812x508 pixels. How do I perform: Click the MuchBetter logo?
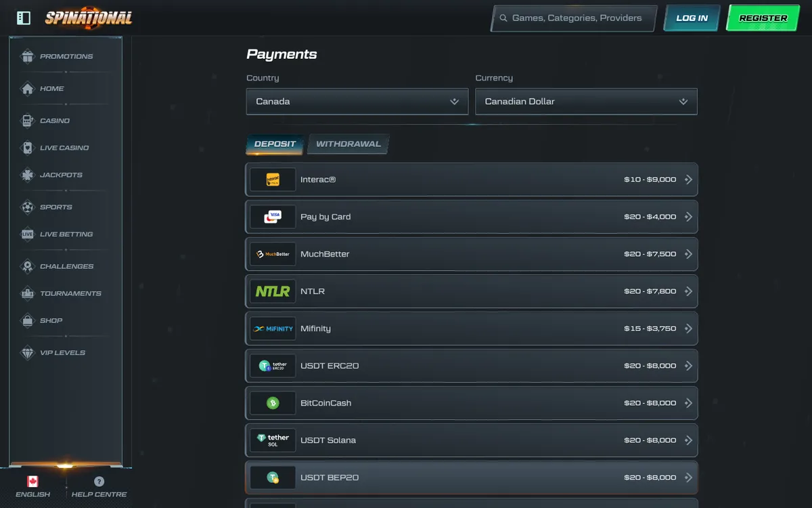point(273,254)
